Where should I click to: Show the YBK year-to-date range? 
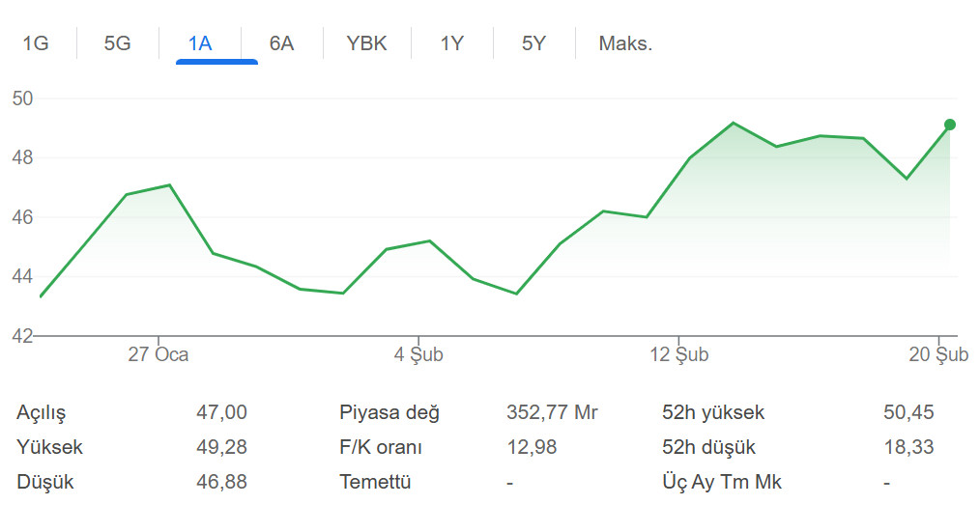coord(366,43)
